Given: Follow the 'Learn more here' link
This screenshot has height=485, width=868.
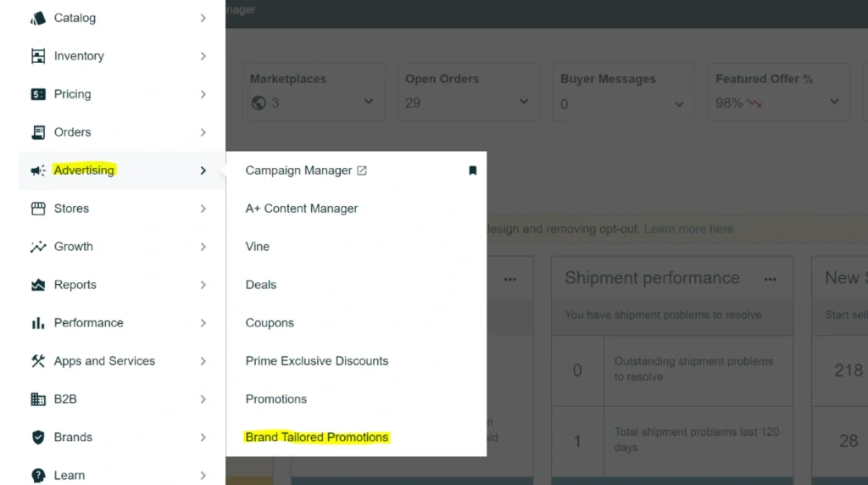Looking at the screenshot, I should (688, 229).
